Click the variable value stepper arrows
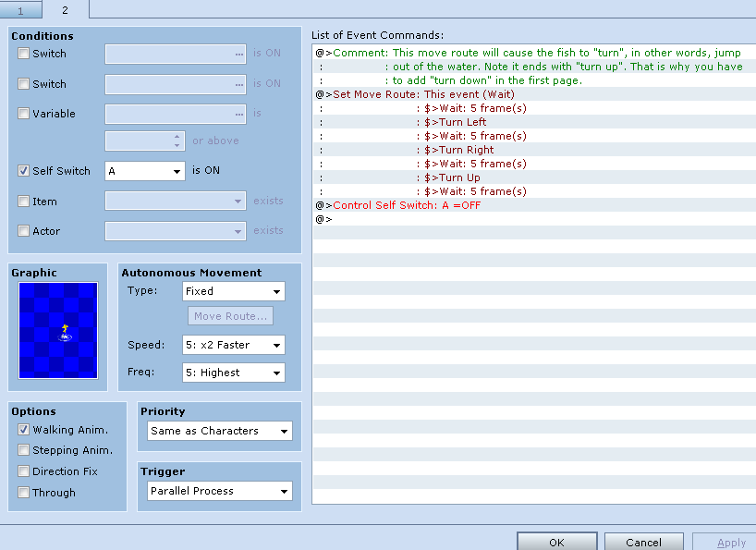This screenshot has height=550, width=756. (x=177, y=141)
